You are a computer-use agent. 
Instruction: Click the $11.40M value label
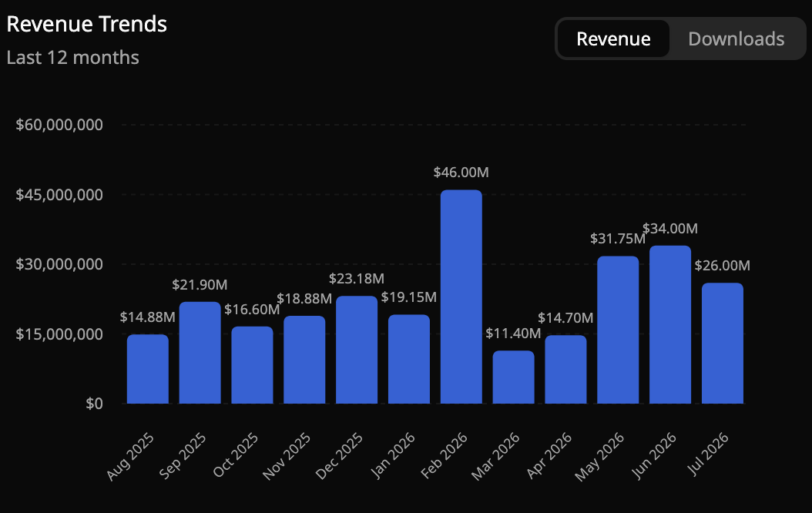click(513, 334)
